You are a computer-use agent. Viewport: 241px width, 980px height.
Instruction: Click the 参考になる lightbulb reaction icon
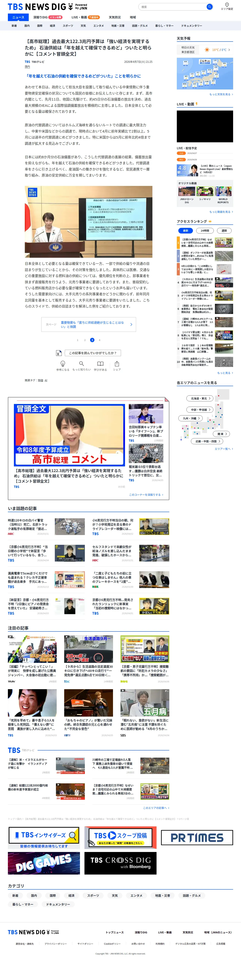click(x=63, y=364)
